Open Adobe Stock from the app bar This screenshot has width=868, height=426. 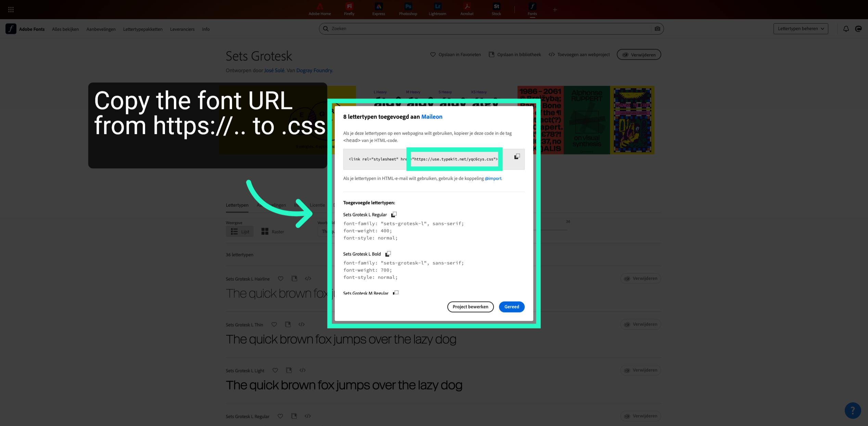point(496,10)
